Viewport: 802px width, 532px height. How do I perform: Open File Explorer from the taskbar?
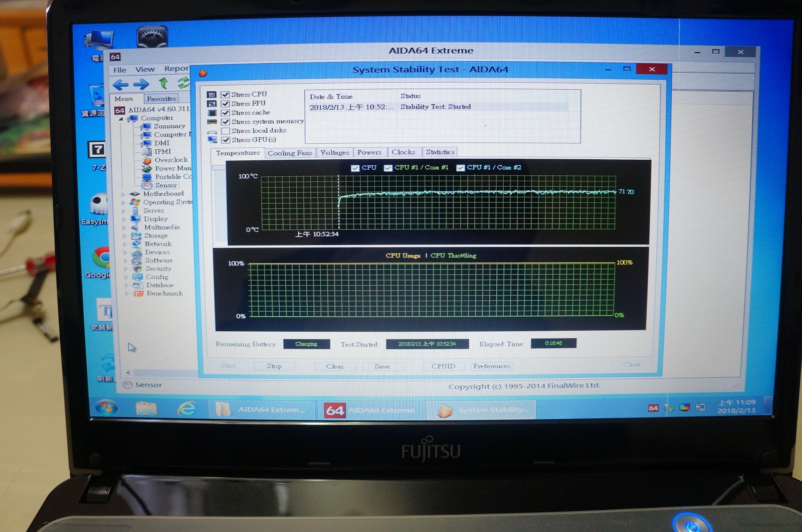[x=146, y=408]
